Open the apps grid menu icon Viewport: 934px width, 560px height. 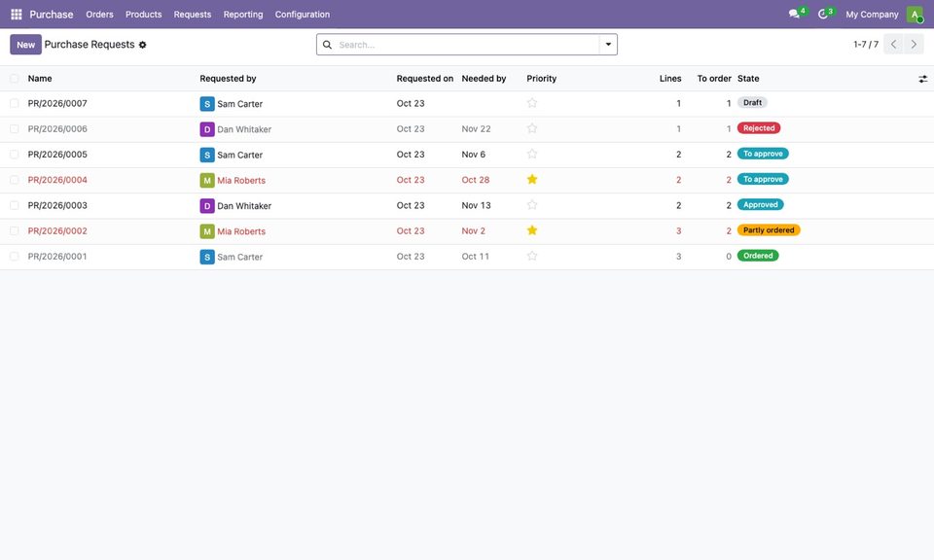pyautogui.click(x=17, y=15)
